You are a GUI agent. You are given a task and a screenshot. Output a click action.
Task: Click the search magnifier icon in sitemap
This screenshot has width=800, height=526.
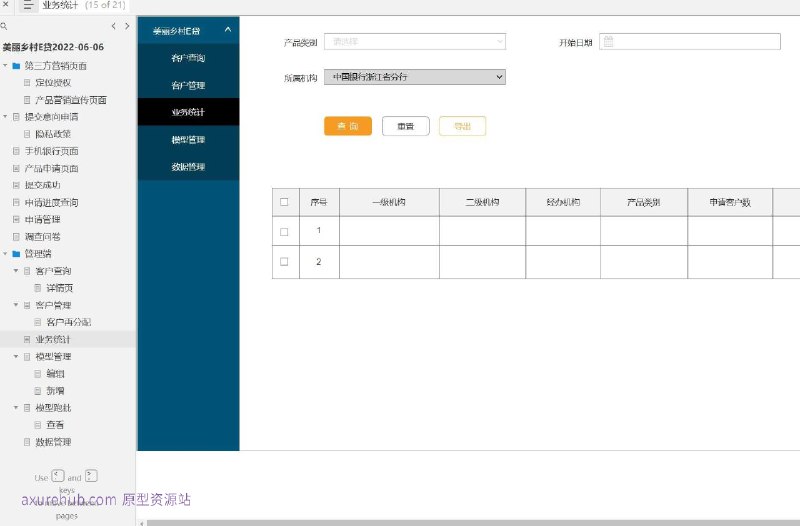[x=4, y=26]
